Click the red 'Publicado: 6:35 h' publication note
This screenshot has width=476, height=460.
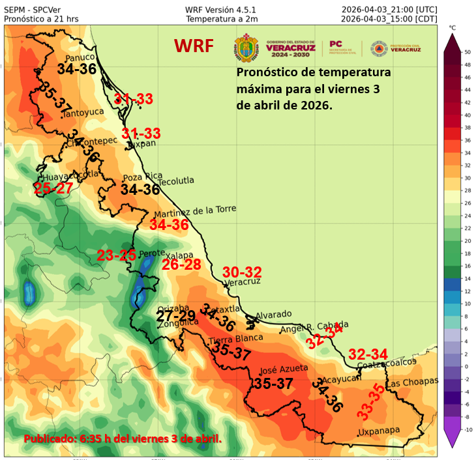coord(123,438)
